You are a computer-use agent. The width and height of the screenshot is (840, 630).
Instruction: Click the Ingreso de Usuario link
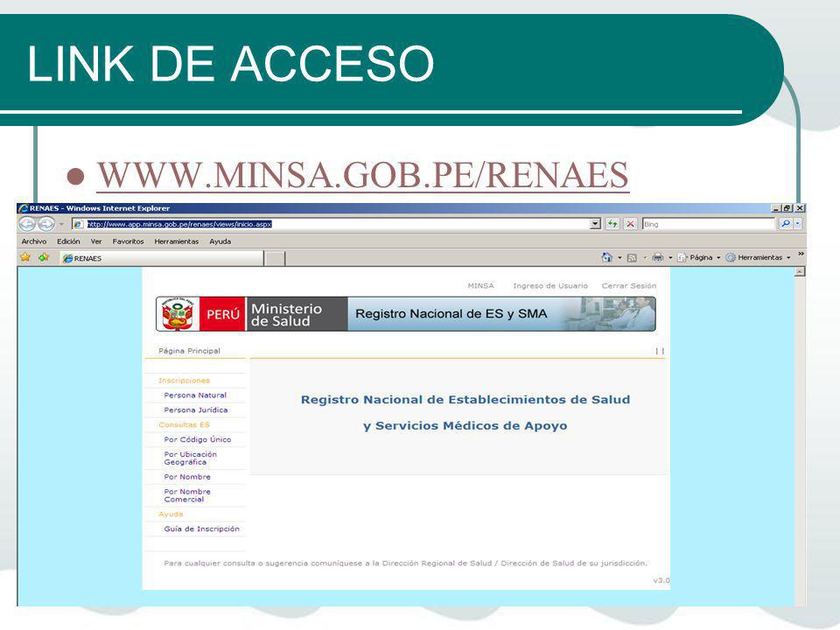coord(550,286)
